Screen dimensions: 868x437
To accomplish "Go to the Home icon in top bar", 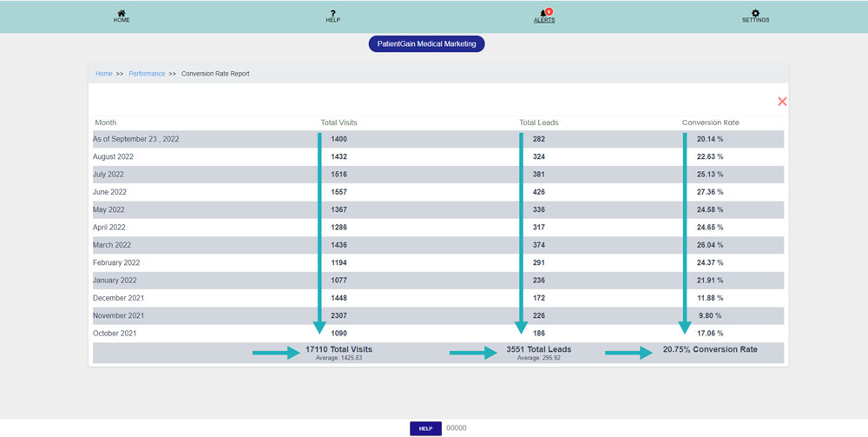I will click(122, 13).
